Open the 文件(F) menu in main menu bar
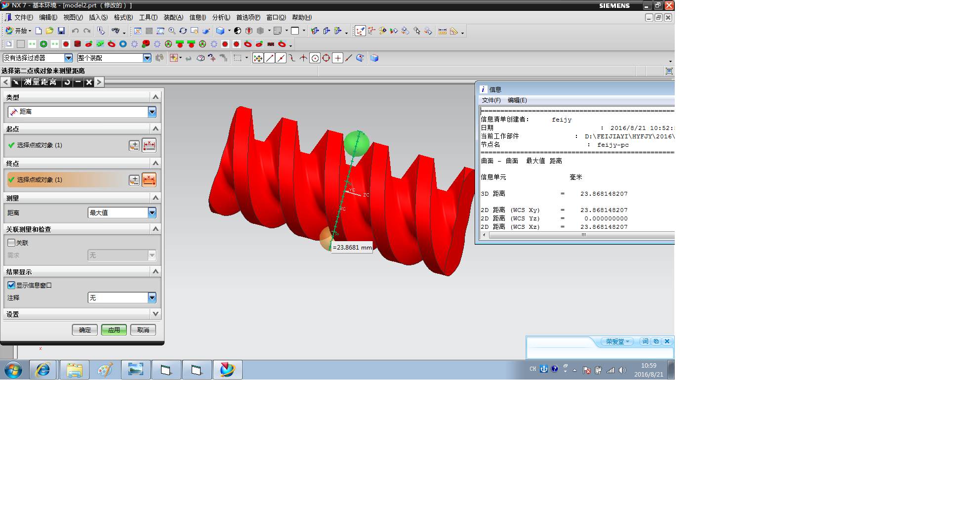The image size is (980, 511). pos(24,17)
